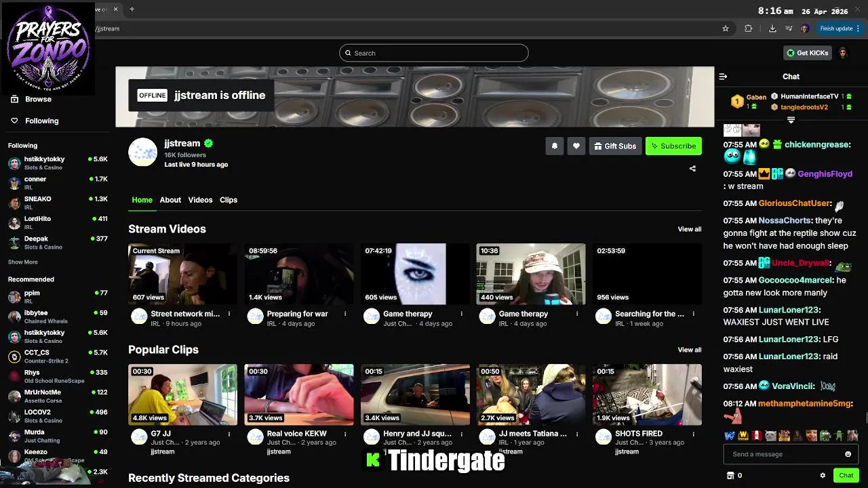
Task: Open conner channel in Following list
Action: (x=58, y=183)
